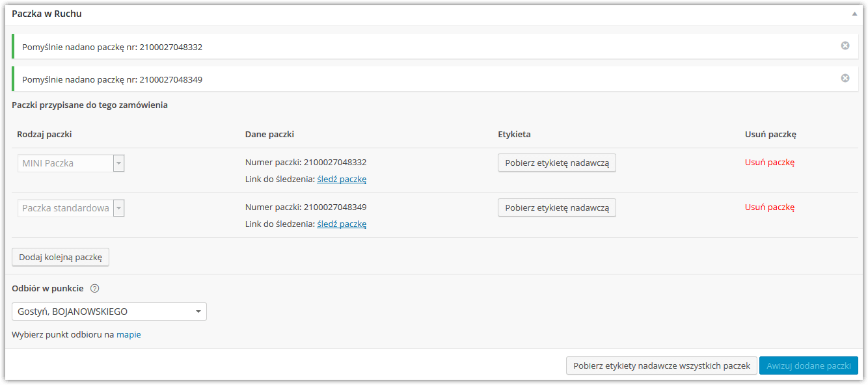Image resolution: width=868 pixels, height=385 pixels.
Task: Download shipping label for parcel 2100027048349
Action: pyautogui.click(x=557, y=207)
